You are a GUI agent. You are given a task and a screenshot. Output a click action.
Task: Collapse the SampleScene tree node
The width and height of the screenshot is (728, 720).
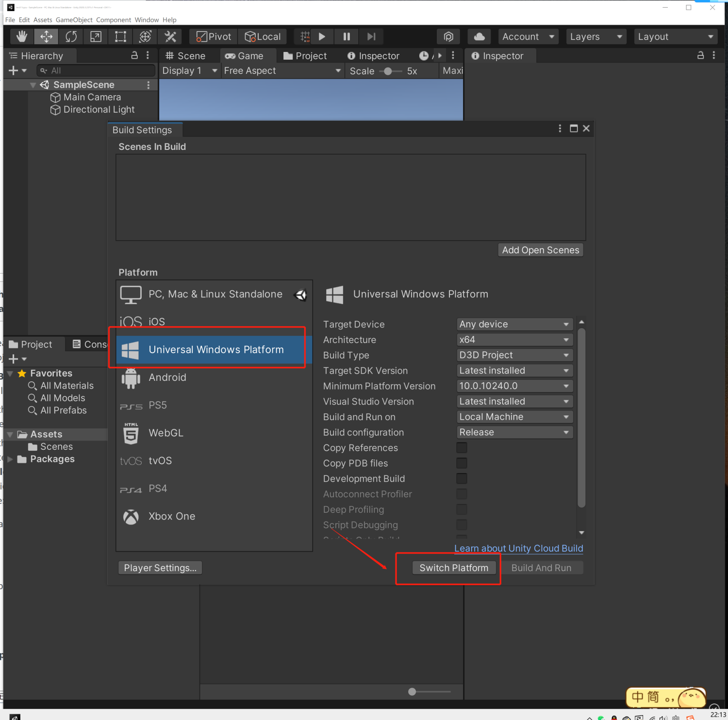33,85
